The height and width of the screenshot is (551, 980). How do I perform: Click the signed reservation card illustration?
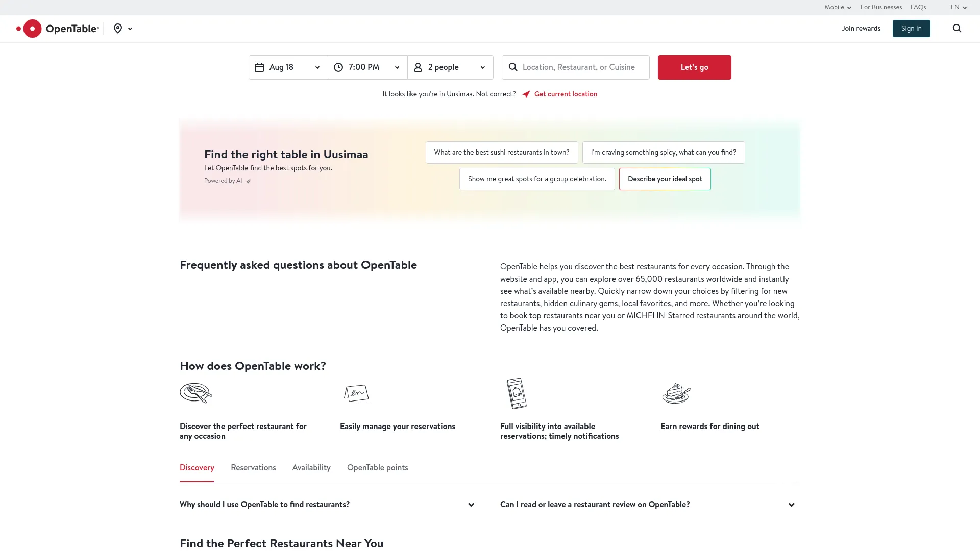pyautogui.click(x=357, y=394)
